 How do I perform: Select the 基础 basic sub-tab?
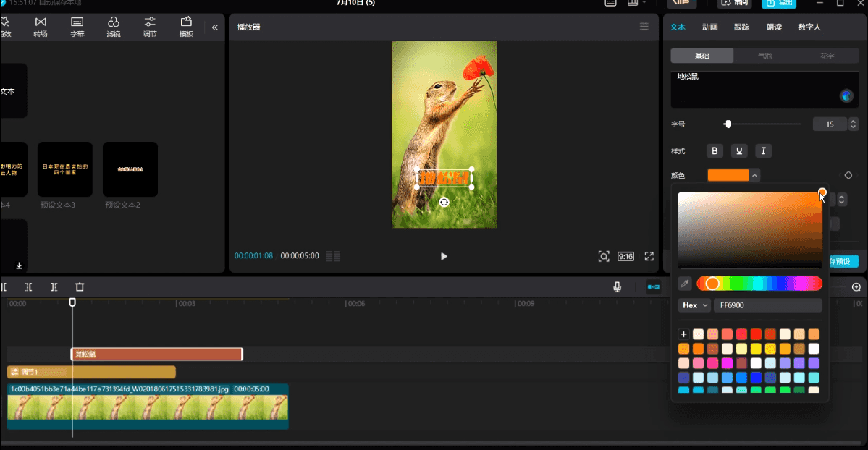point(702,56)
